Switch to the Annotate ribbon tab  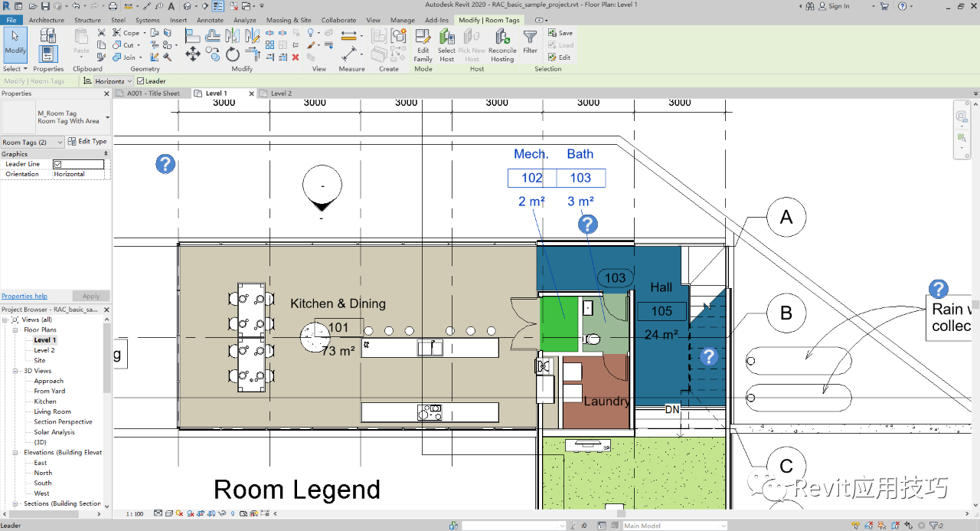pyautogui.click(x=210, y=20)
